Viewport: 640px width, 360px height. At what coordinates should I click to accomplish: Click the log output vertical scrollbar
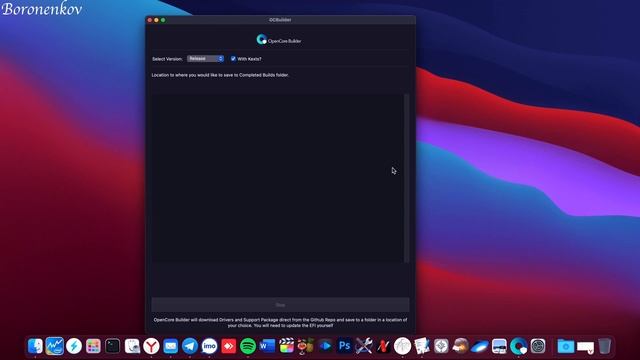pyautogui.click(x=407, y=178)
